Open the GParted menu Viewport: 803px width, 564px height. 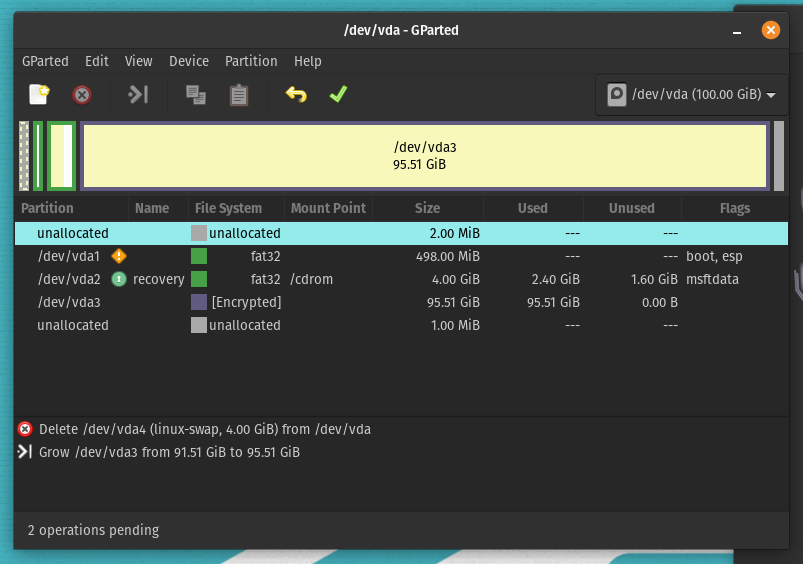(45, 61)
